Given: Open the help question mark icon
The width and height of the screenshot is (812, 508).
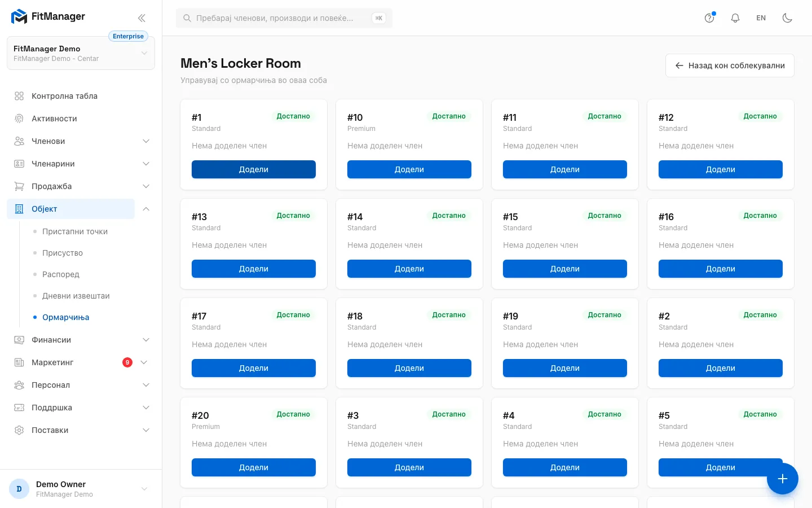Looking at the screenshot, I should [x=709, y=18].
